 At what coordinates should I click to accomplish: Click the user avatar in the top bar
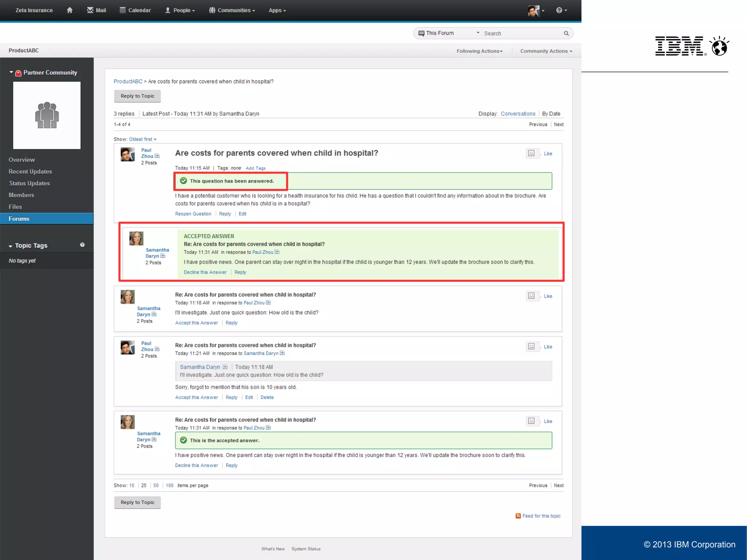click(x=533, y=10)
